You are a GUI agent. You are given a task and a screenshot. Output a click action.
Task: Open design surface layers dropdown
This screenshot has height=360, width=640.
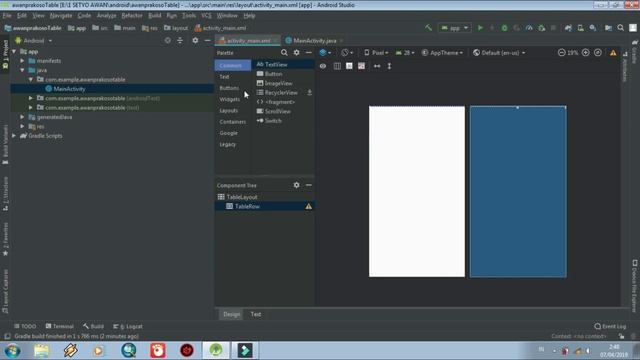[x=325, y=53]
